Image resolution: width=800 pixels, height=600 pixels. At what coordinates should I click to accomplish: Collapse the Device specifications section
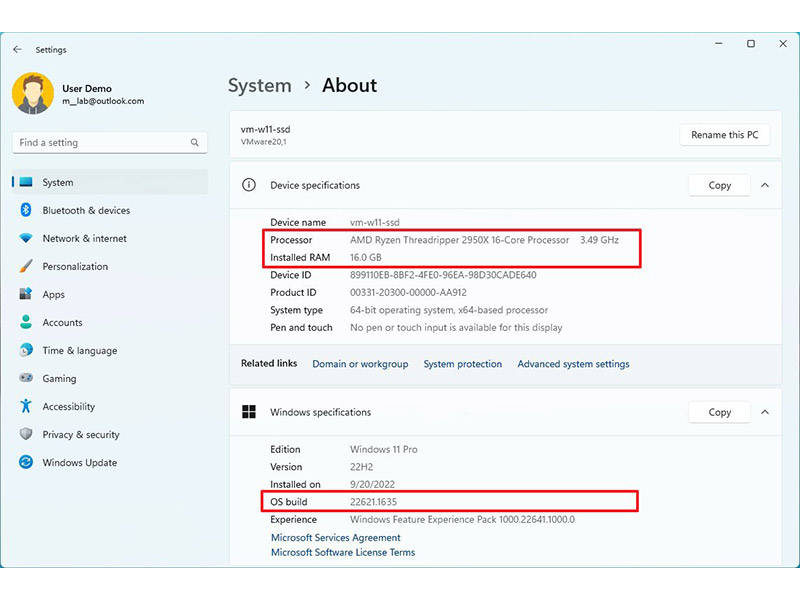pos(765,185)
